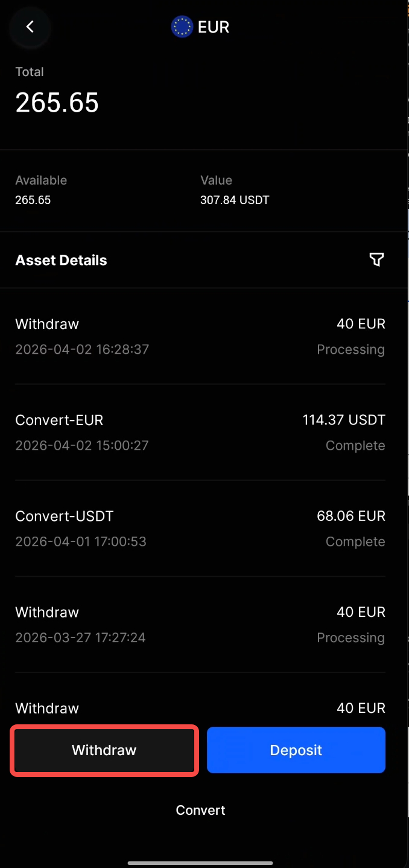The image size is (409, 868).
Task: Tap the 307.84 USDT value
Action: tap(235, 200)
